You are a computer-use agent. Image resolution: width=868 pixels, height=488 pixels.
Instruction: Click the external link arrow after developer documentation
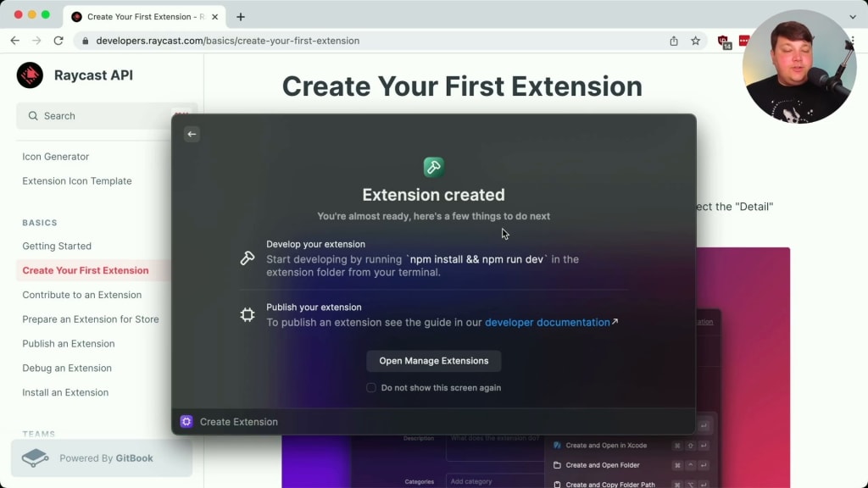pos(615,321)
